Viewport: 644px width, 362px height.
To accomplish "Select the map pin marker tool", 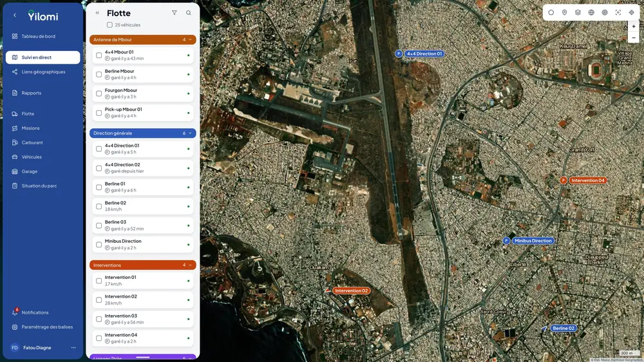I will pyautogui.click(x=564, y=13).
